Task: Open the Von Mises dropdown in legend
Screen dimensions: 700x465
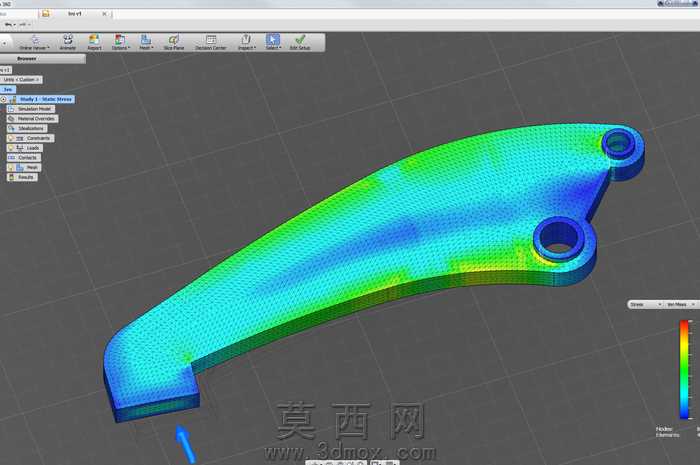Action: 681,304
